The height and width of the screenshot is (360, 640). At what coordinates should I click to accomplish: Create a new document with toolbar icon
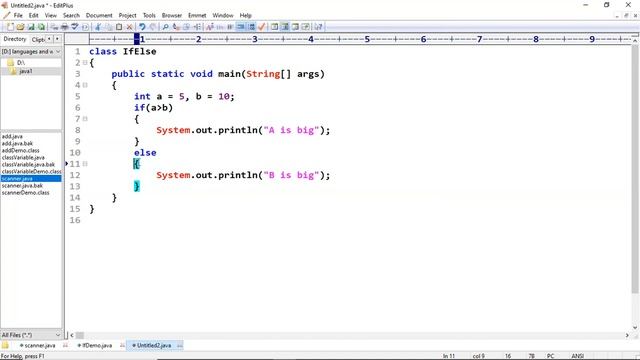click(x=10, y=27)
